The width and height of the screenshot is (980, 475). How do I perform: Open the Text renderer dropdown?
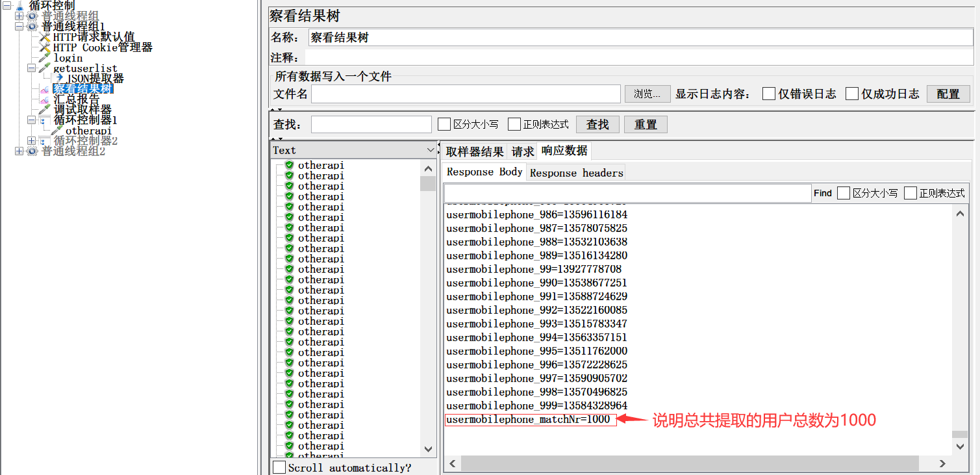tap(430, 150)
